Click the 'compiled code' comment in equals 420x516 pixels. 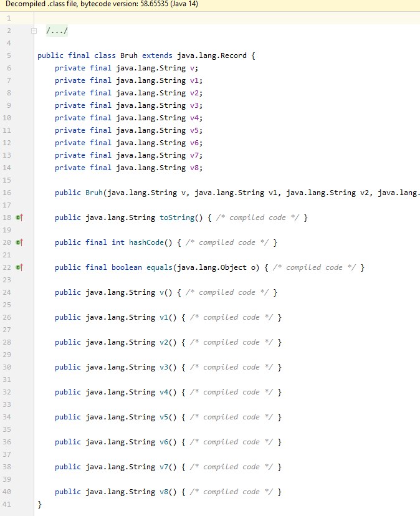pos(314,267)
